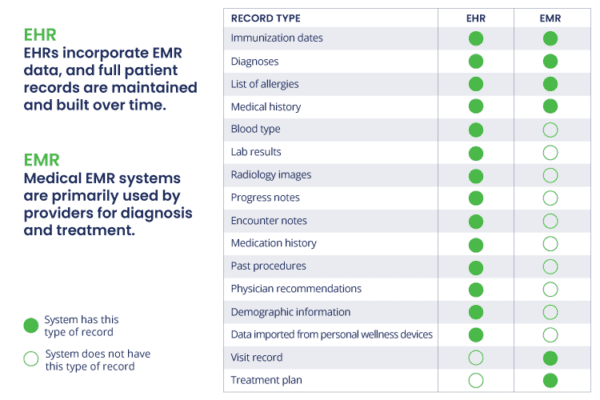Click the EHR filled circle for Lab results
This screenshot has width=600, height=400.
pos(476,152)
